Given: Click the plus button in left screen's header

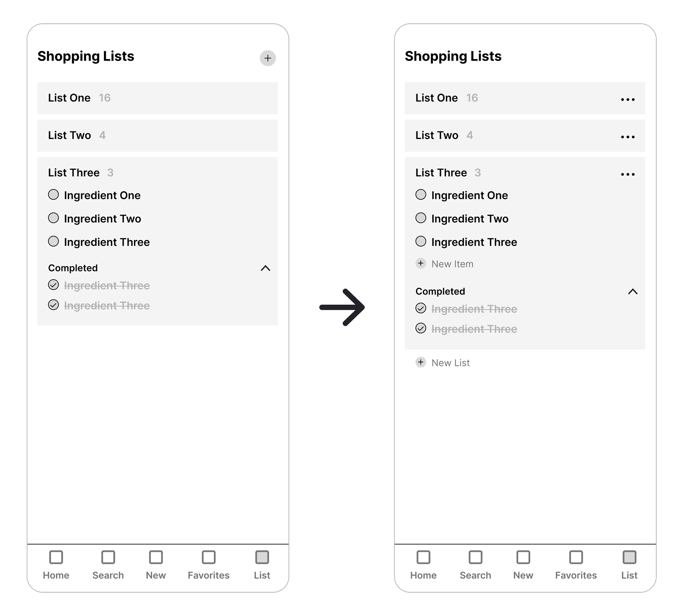Looking at the screenshot, I should [x=268, y=58].
